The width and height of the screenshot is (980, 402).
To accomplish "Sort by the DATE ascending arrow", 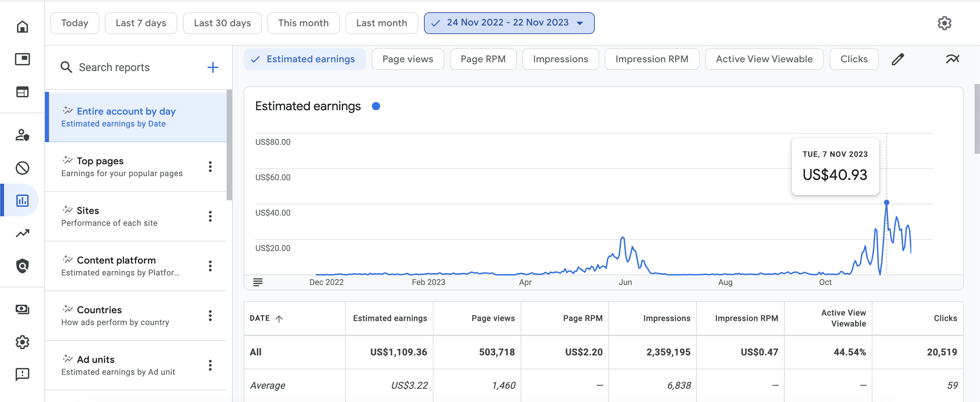I will (x=279, y=319).
